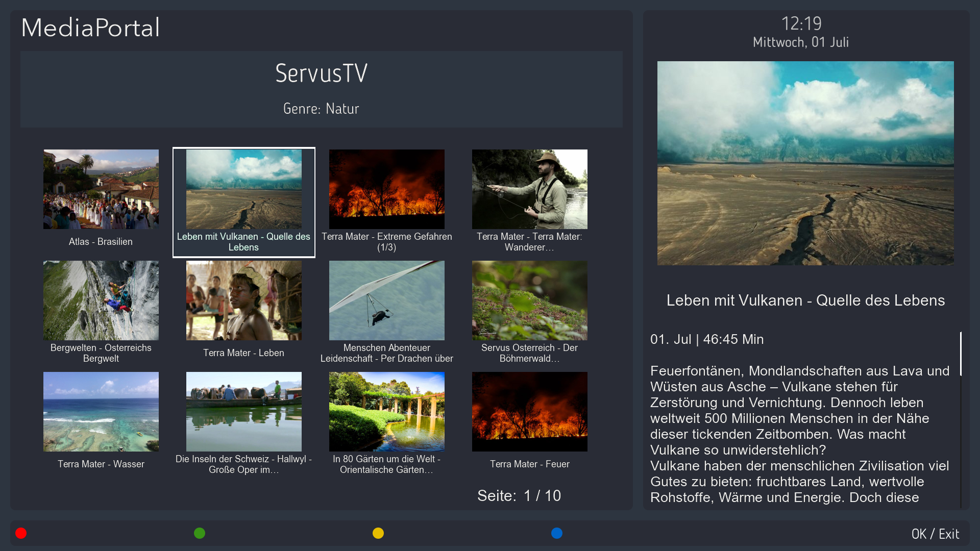Open In 80 Gärten um die Welt
Image resolution: width=980 pixels, height=551 pixels.
387,412
